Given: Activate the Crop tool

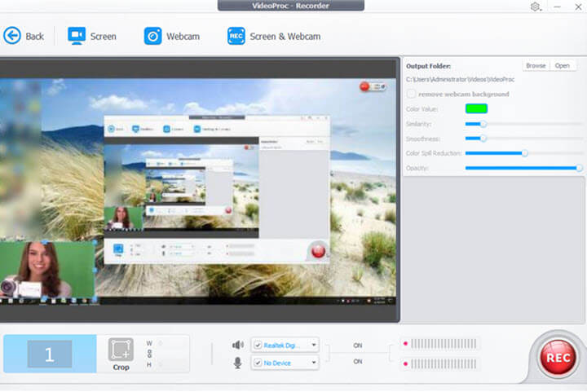Looking at the screenshot, I should (121, 354).
